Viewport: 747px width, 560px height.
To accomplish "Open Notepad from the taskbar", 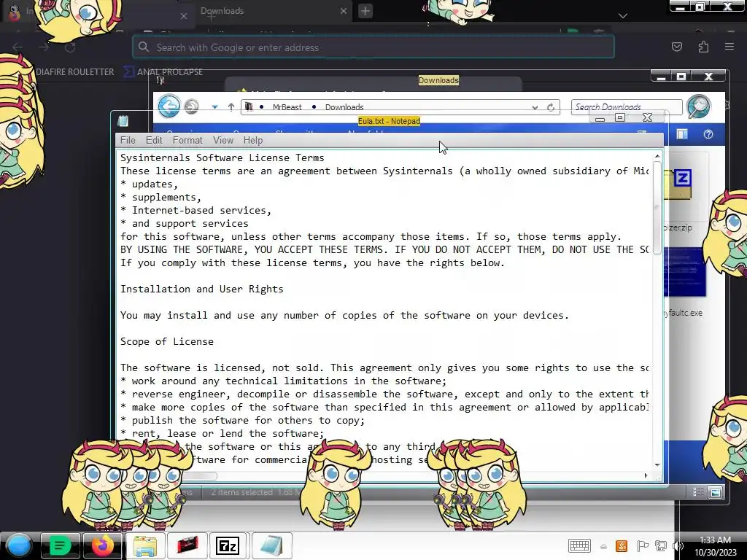I will coord(271,545).
